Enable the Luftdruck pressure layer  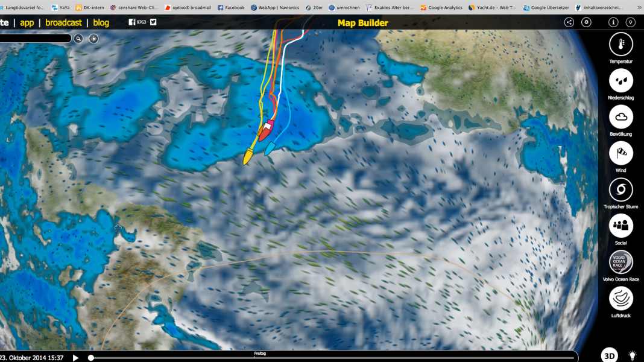click(x=620, y=298)
